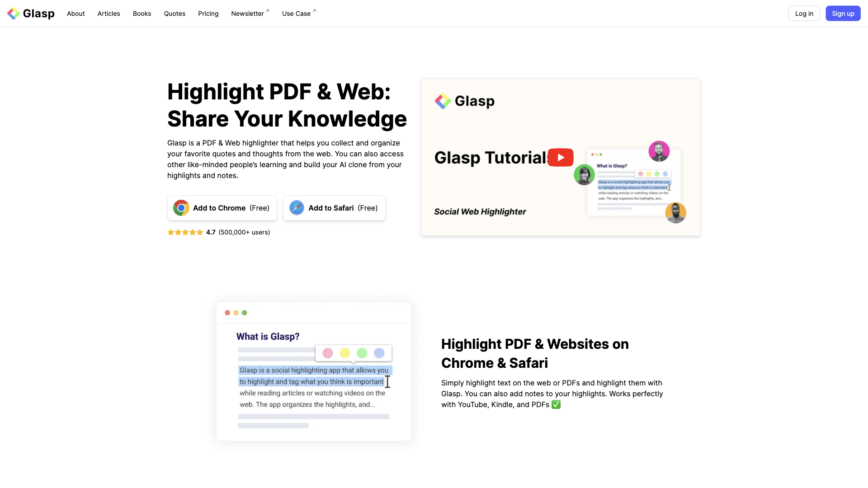Navigate to Quotes
The height and width of the screenshot is (488, 868).
tap(175, 14)
